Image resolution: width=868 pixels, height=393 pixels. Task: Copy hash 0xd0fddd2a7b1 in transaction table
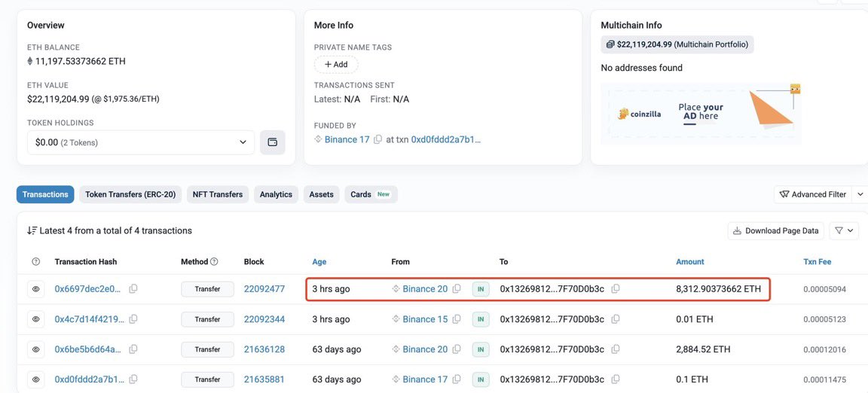(x=133, y=379)
